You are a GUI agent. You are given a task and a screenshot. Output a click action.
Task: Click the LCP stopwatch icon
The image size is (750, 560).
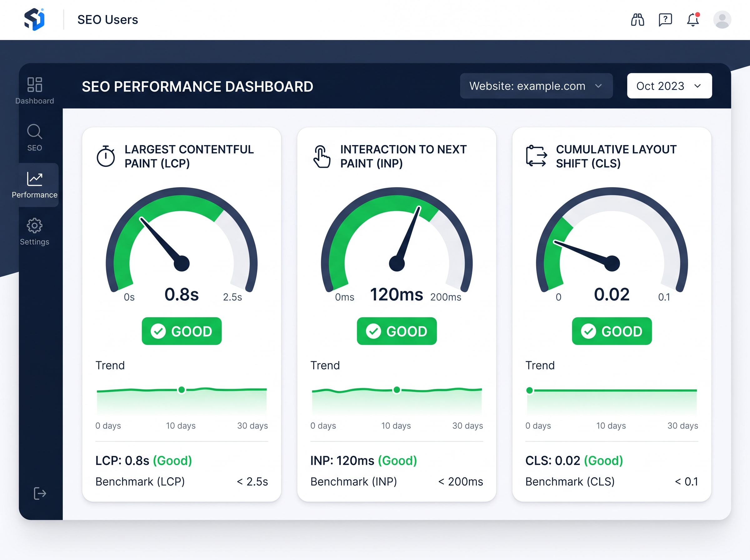coord(106,156)
